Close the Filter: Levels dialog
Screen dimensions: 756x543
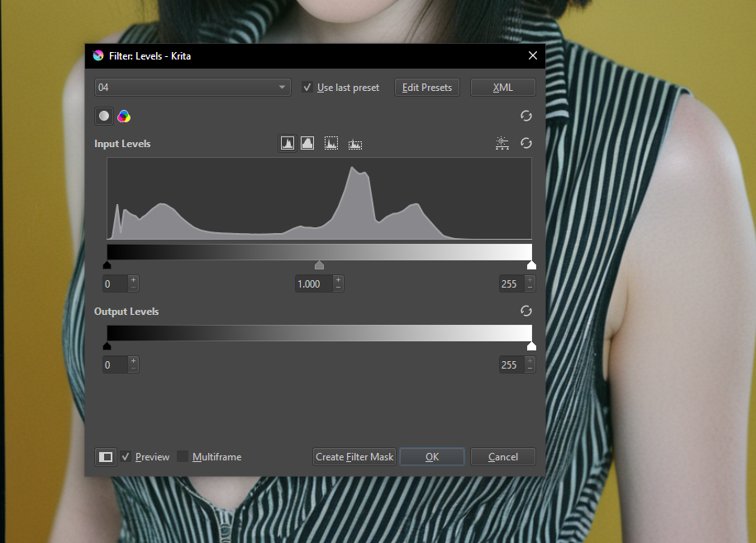pyautogui.click(x=533, y=56)
